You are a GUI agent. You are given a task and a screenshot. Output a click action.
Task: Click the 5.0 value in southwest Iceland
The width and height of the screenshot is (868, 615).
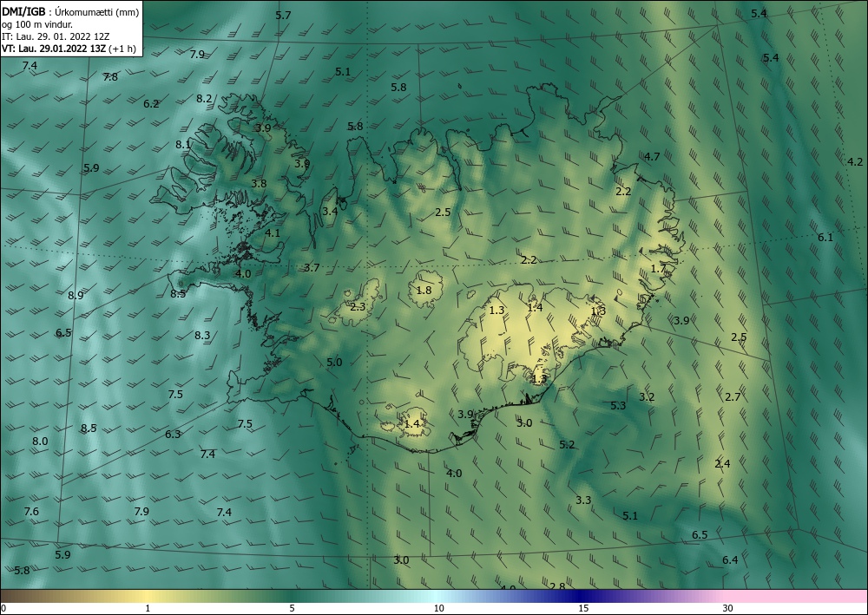(334, 363)
